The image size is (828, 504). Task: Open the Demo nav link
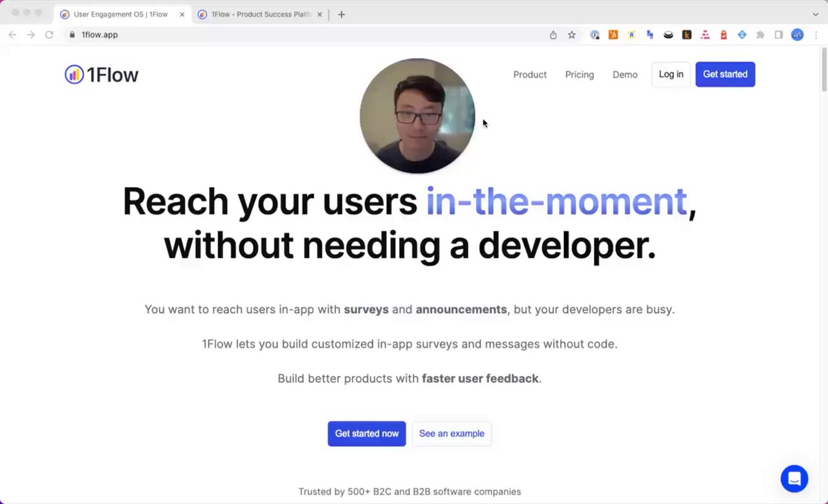click(625, 74)
